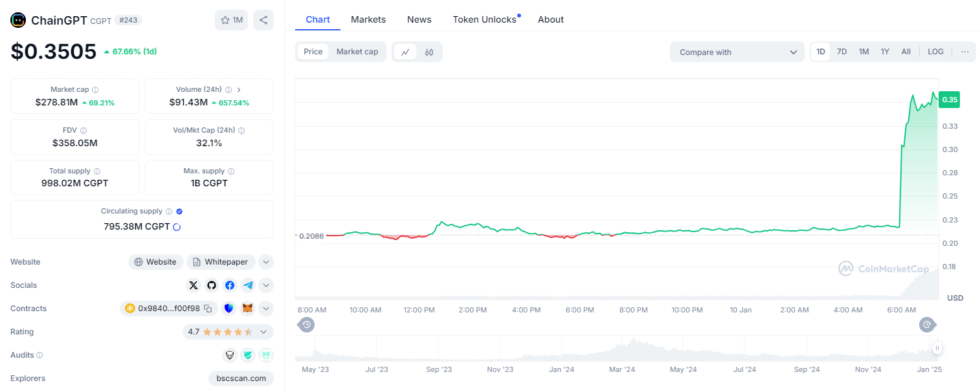
Task: Click the range selector end grip
Action: coord(937,348)
